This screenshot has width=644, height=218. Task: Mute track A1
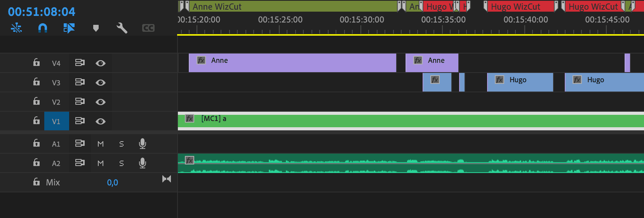[x=101, y=144]
